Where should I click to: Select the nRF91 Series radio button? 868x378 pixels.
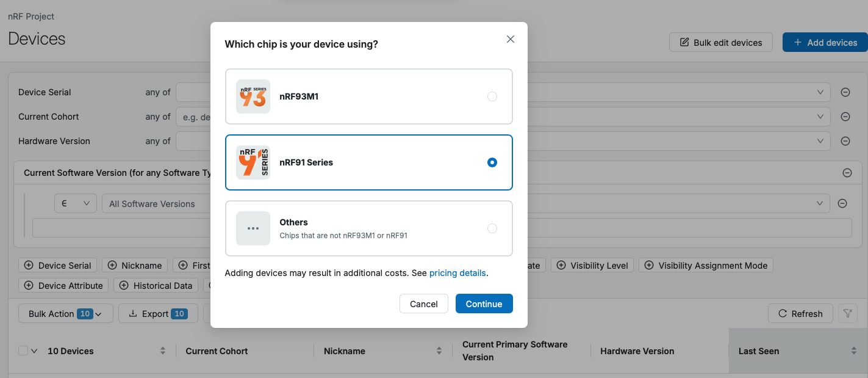coord(492,162)
